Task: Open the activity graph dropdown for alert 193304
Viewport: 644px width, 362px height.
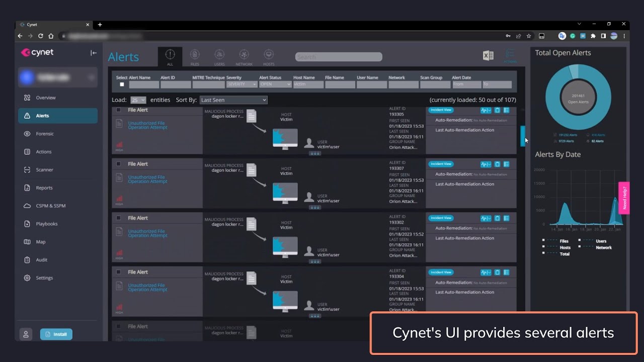Action: coord(486,272)
